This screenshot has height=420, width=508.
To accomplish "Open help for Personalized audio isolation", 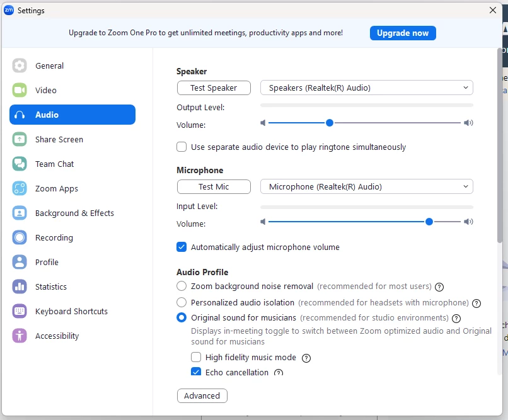I will click(476, 304).
